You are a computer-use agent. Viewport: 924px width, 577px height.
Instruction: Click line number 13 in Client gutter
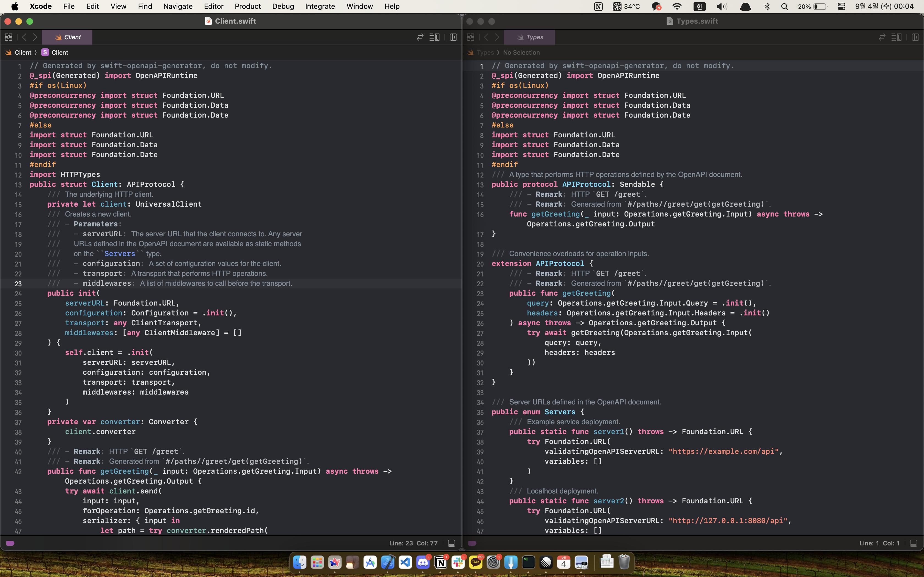tap(18, 185)
